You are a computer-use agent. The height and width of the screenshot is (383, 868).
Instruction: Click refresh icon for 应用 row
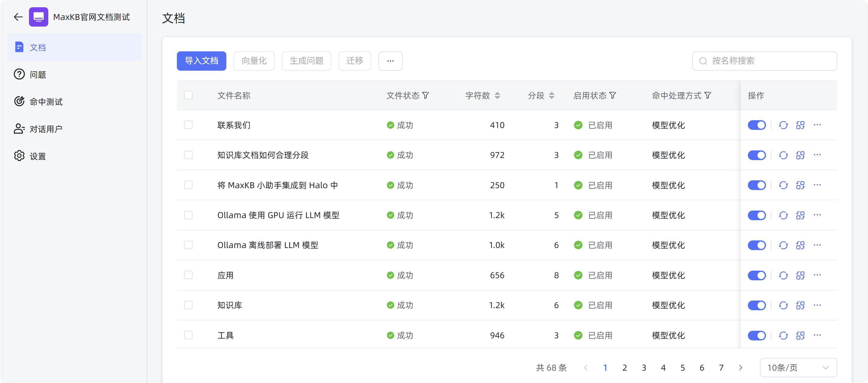[783, 275]
